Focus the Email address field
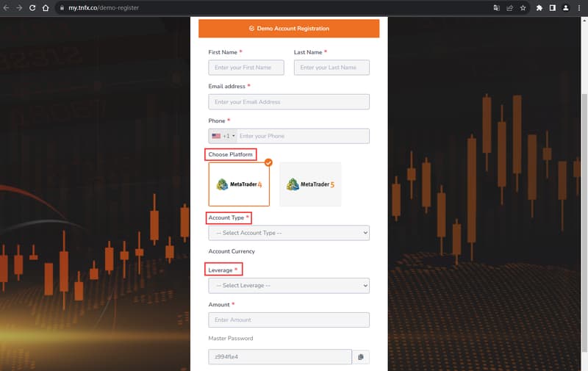The height and width of the screenshot is (371, 588). tap(289, 102)
